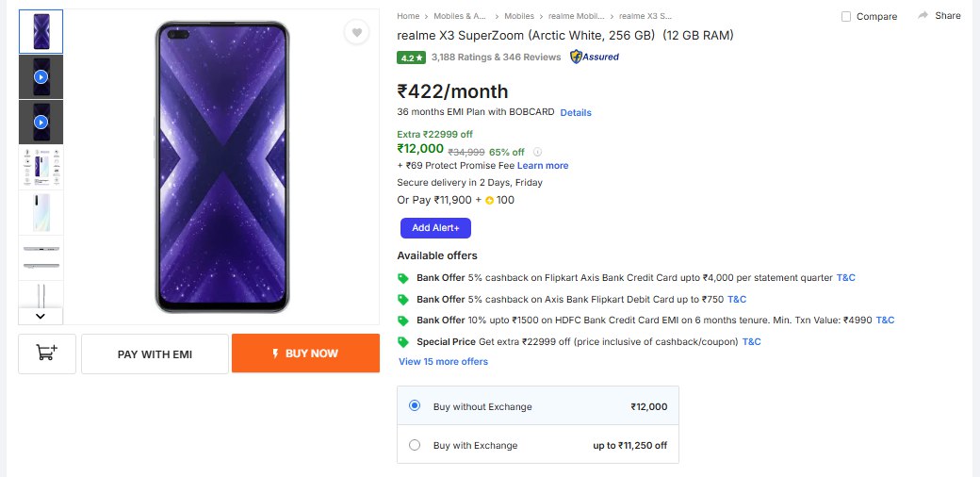Click PAY WITH EMI button
980x477 pixels.
155,354
